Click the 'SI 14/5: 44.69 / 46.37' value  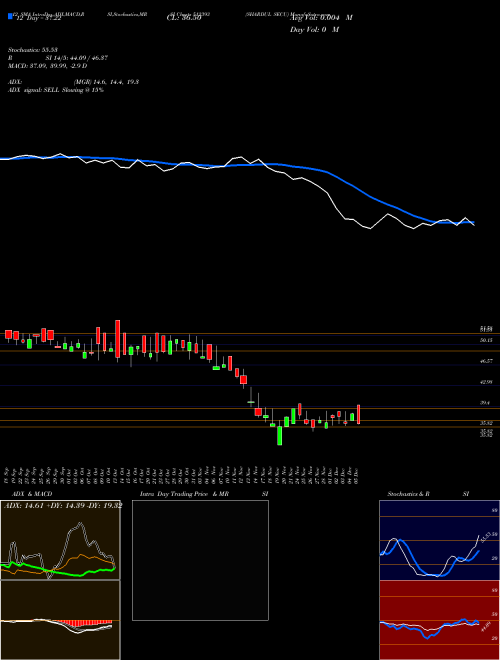click(x=77, y=58)
